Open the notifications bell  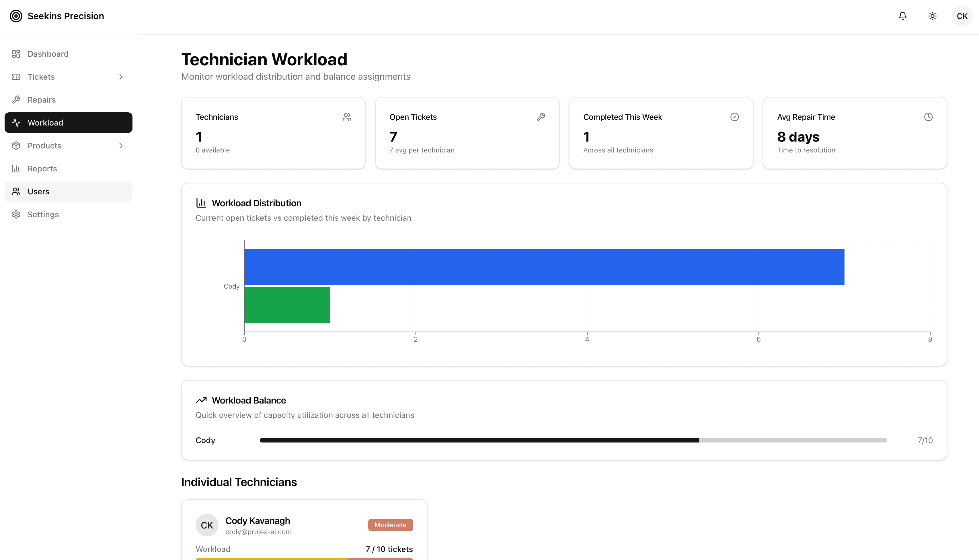902,16
